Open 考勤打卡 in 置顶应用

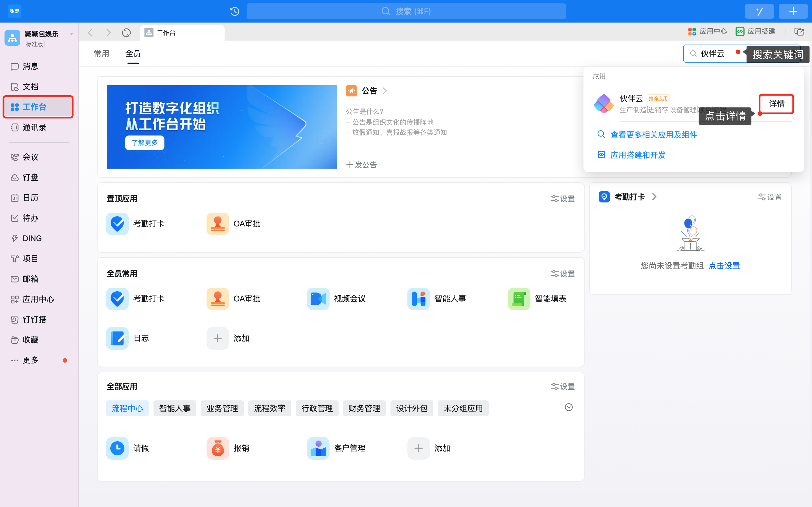[x=135, y=224]
